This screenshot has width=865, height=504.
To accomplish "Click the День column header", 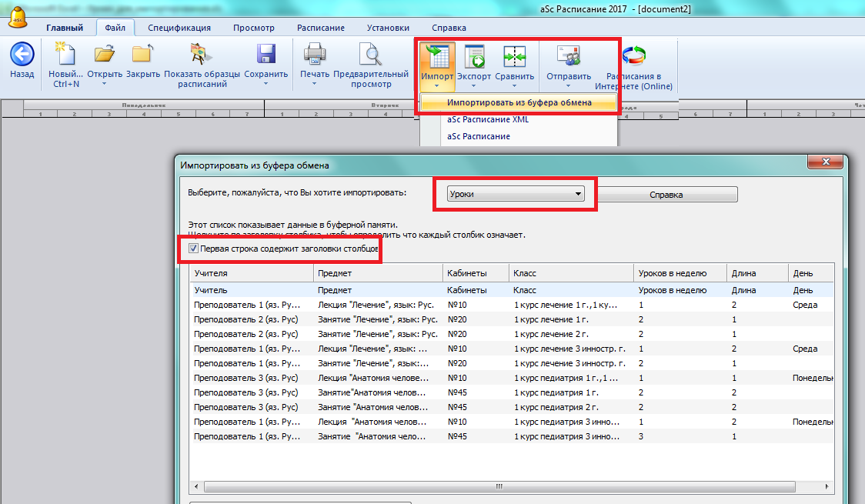I will click(811, 273).
